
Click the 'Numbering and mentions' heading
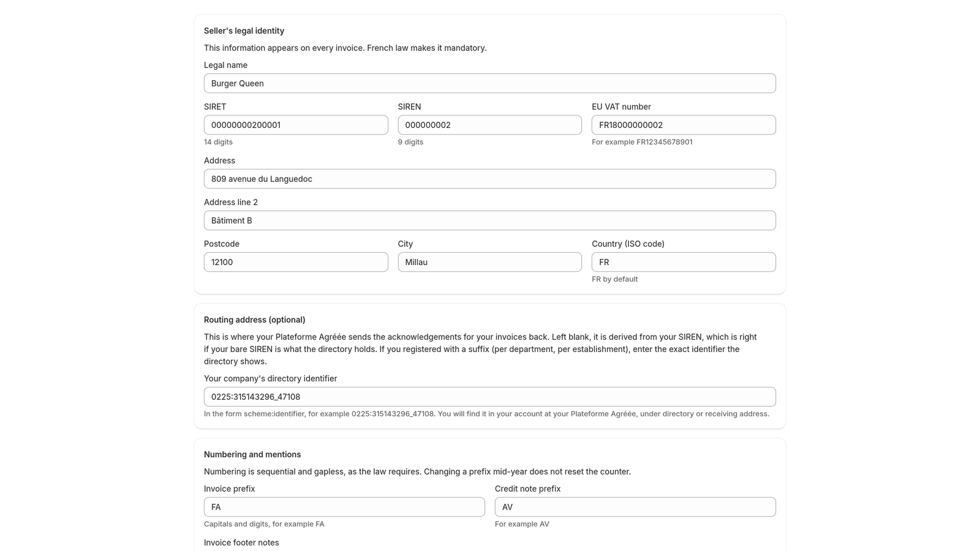click(252, 454)
